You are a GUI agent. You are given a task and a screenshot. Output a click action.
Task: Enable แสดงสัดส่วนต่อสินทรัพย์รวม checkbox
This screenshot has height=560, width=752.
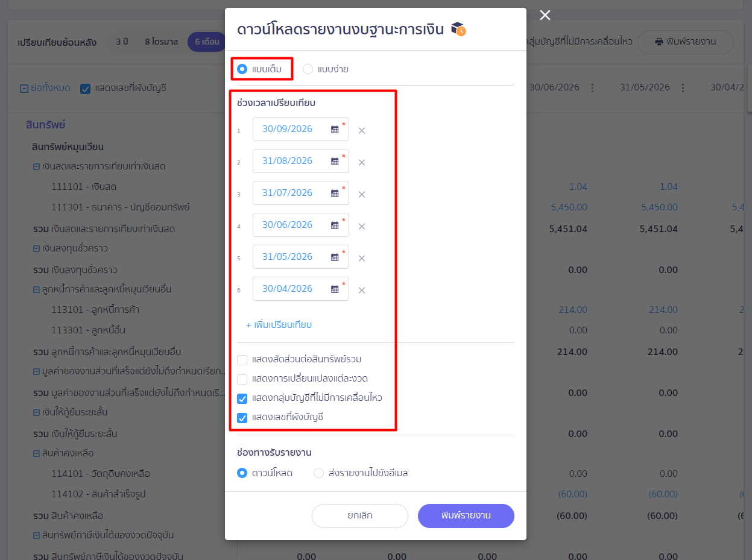(x=242, y=360)
